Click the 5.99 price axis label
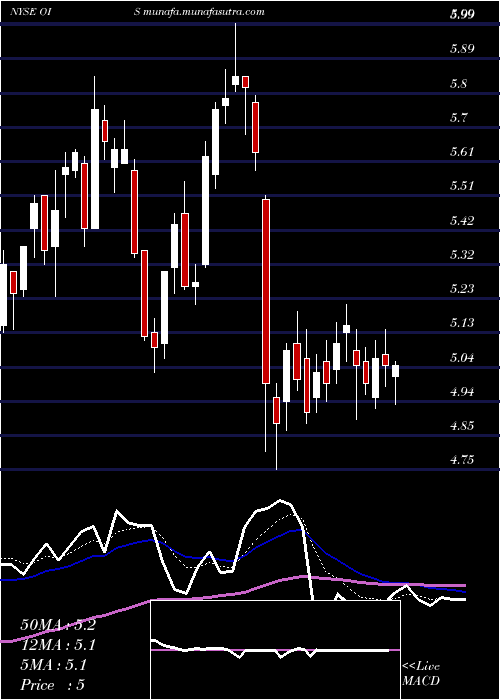Screen dimensions: 500x700 click(462, 15)
